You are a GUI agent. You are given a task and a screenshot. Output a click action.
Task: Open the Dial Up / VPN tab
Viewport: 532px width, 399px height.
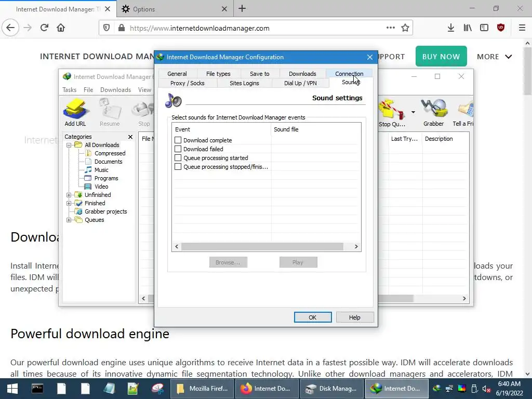pyautogui.click(x=300, y=83)
